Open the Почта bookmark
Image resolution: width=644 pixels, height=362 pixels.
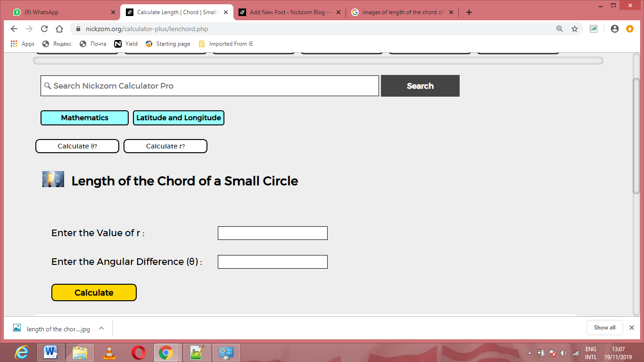click(93, 44)
